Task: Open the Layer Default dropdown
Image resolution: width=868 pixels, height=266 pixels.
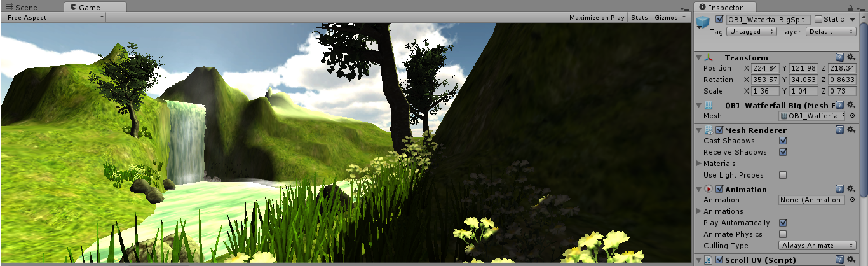Action: pos(831,31)
